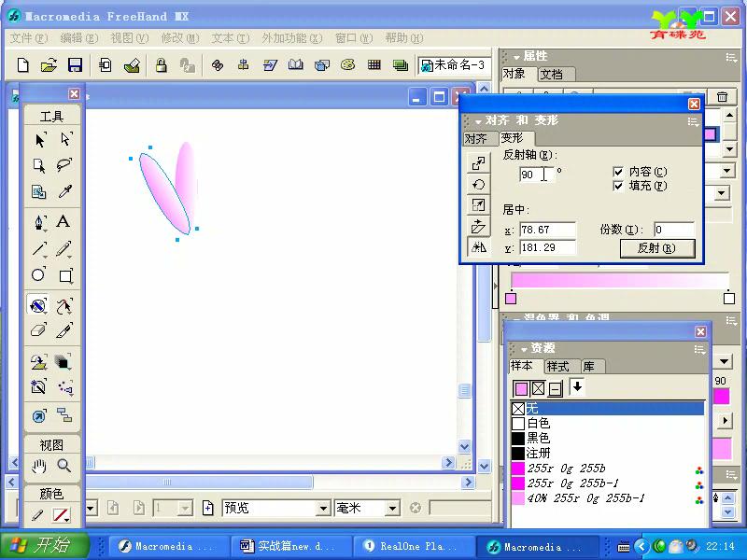Click the x center coordinate field

[x=547, y=230]
